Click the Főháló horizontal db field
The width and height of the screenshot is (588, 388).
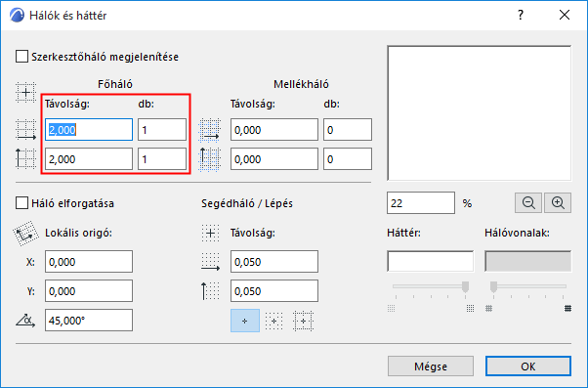162,130
